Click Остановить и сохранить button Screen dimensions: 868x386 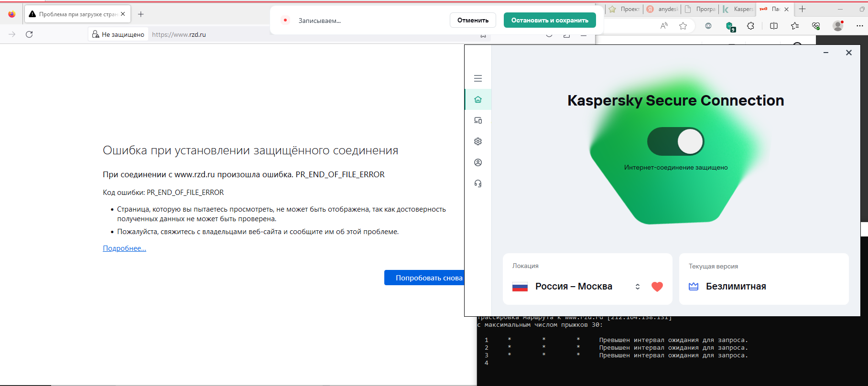point(550,20)
